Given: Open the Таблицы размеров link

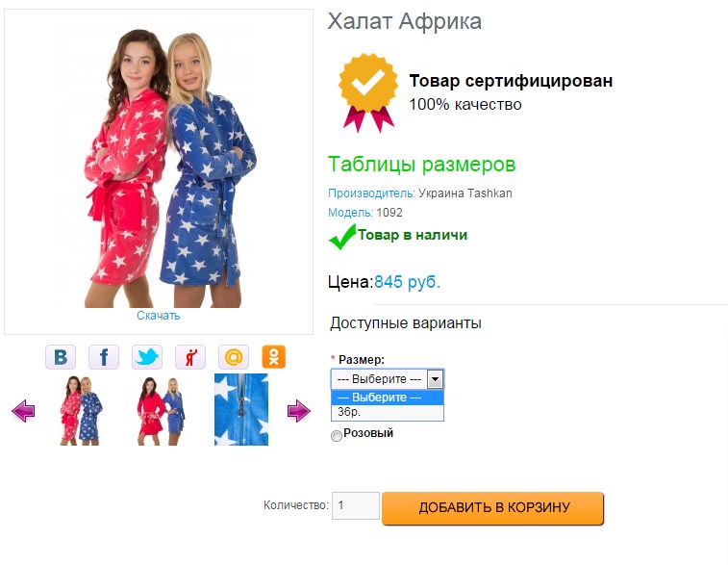Looking at the screenshot, I should 421,164.
